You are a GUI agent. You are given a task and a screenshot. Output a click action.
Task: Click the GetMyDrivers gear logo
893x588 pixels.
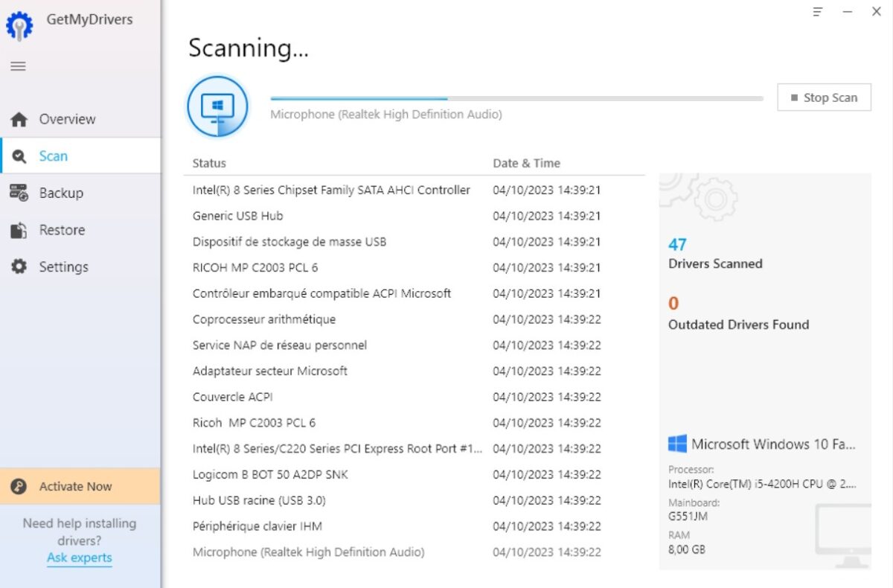[x=19, y=26]
